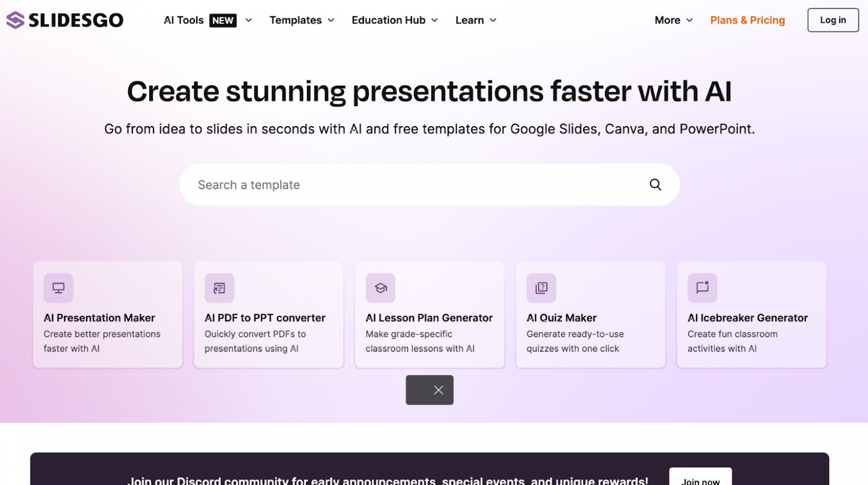The height and width of the screenshot is (485, 868).
Task: Expand the More dropdown chevron
Action: (x=689, y=21)
